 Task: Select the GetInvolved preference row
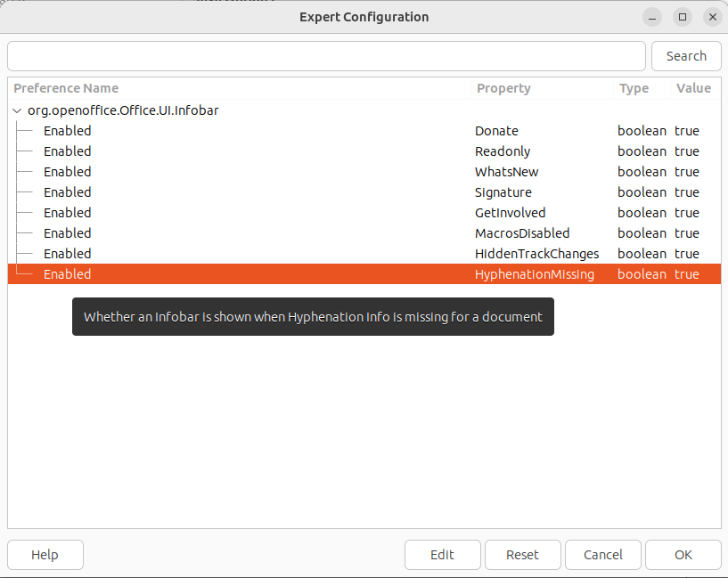point(510,213)
